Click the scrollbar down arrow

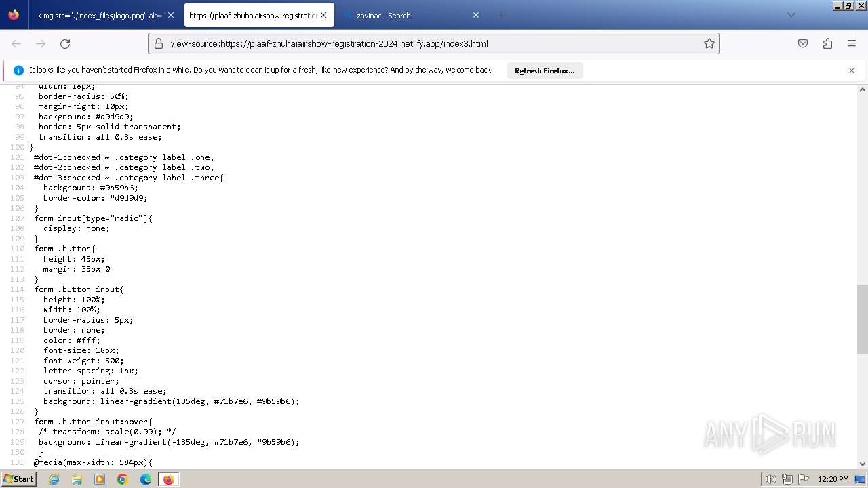click(863, 464)
